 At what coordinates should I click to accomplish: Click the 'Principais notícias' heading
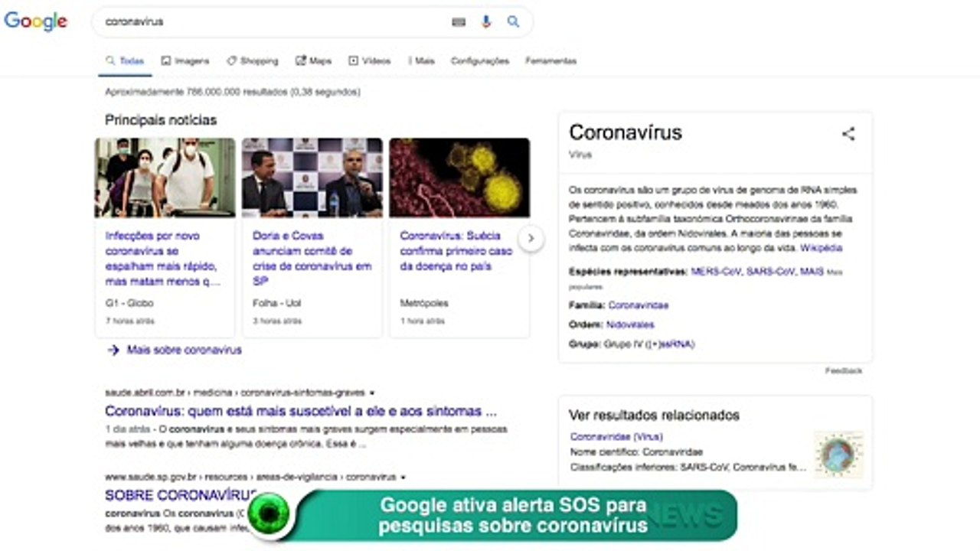pos(161,120)
